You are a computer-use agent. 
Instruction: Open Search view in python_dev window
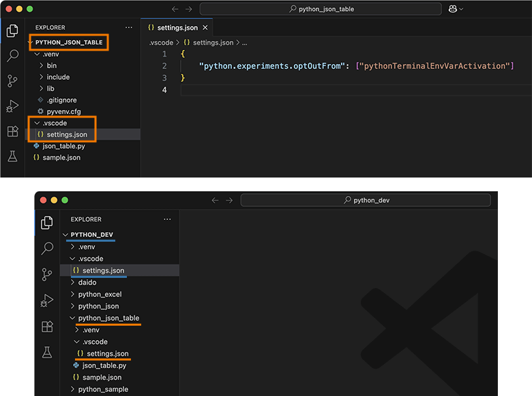(47, 249)
